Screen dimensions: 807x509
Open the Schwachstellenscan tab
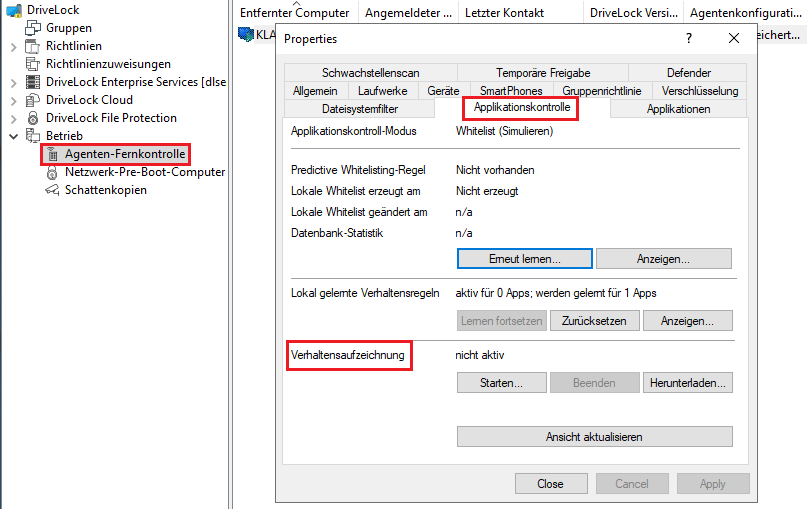pos(371,73)
